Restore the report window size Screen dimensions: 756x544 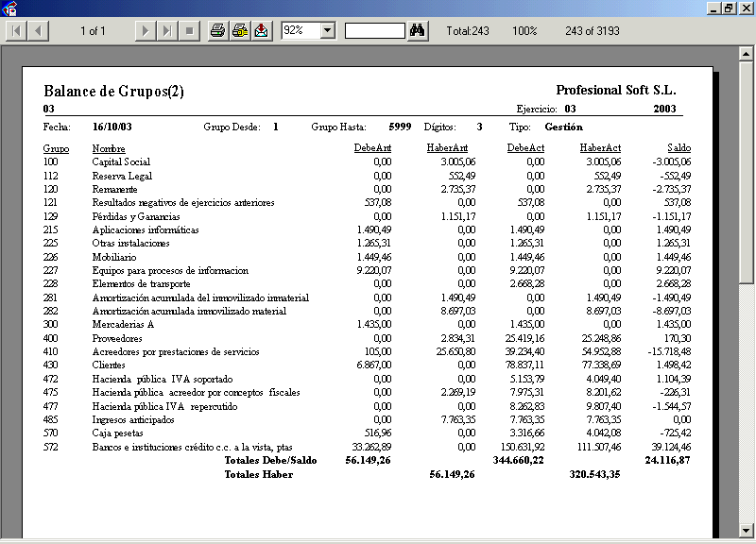pyautogui.click(x=729, y=8)
